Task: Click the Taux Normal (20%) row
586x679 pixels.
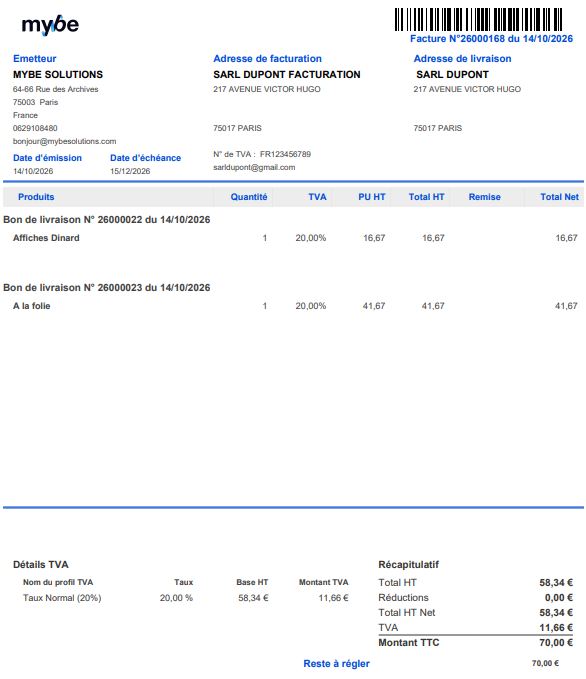Action: (x=185, y=598)
